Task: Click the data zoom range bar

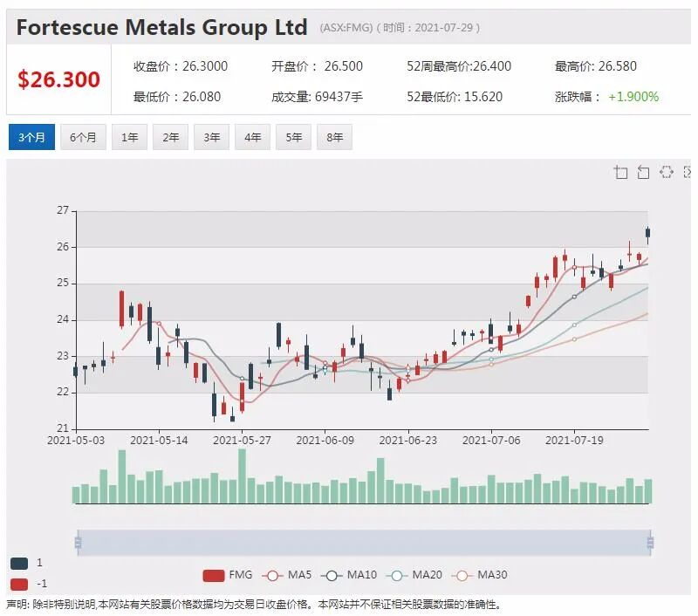Action: pos(364,543)
